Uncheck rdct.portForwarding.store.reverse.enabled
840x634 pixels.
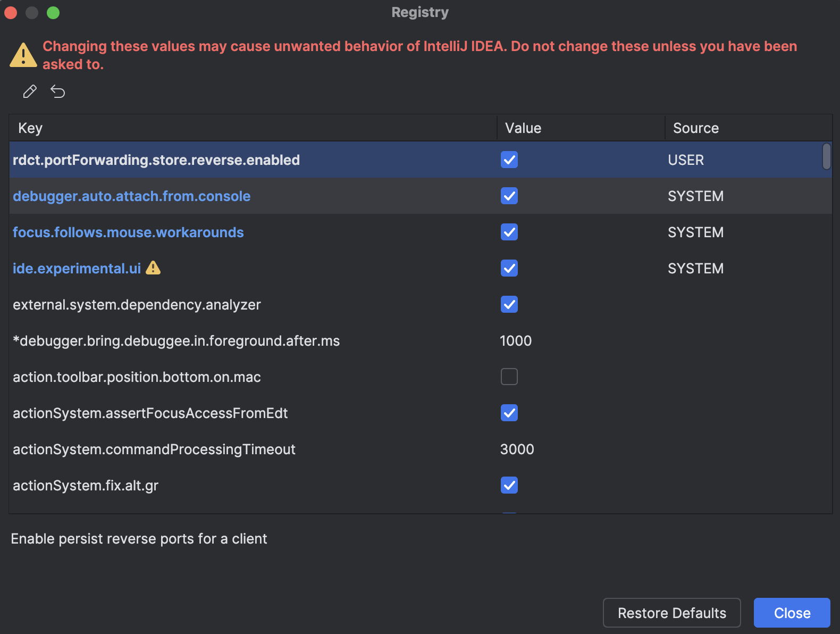click(509, 160)
